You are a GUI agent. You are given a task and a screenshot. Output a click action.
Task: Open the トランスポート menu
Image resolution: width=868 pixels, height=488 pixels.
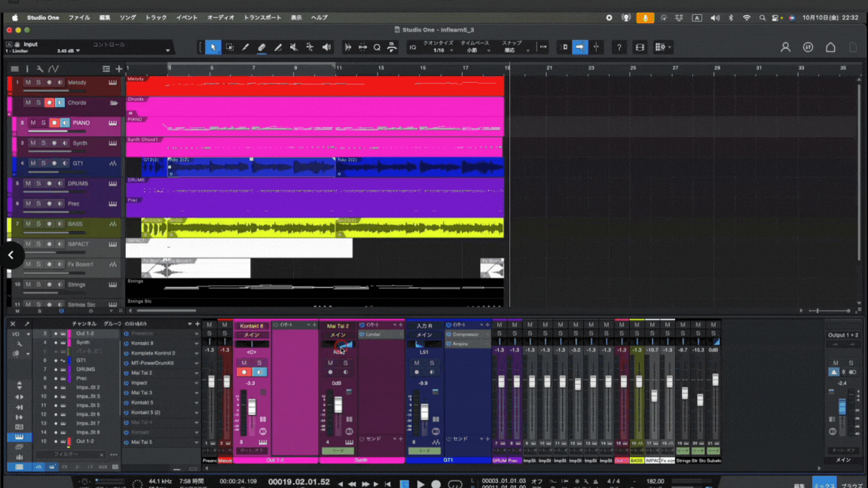(x=262, y=17)
